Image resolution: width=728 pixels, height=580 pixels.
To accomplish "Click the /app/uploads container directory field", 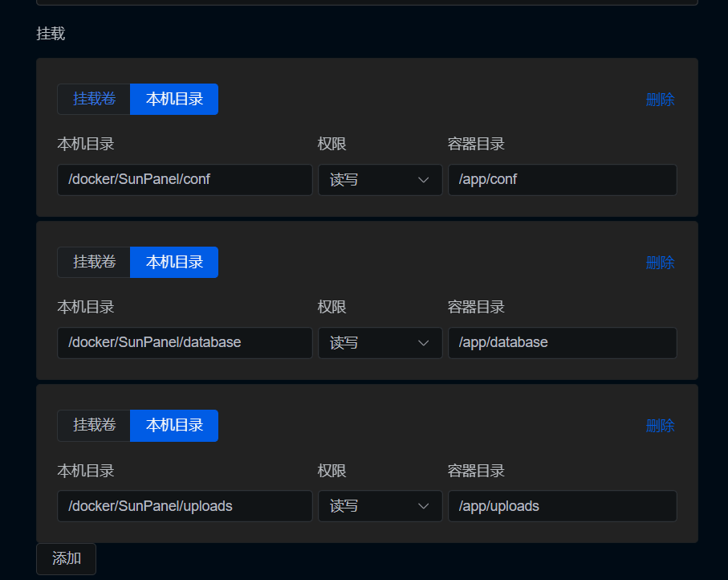I will (x=562, y=506).
